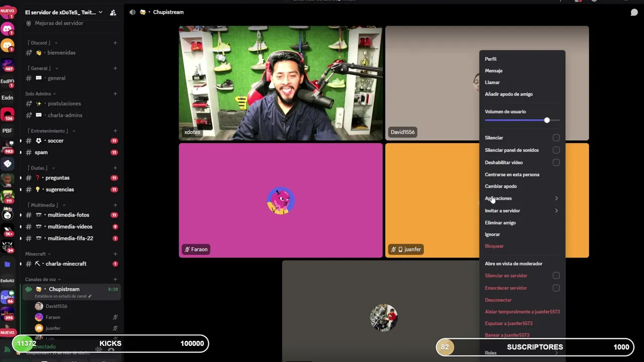This screenshot has height=362, width=644.
Task: Click Bloquear in the context menu
Action: point(494,246)
